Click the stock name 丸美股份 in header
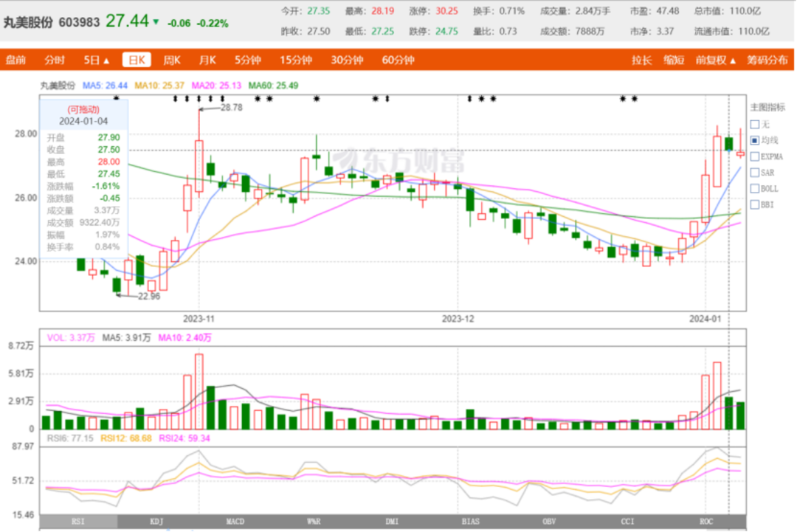Image resolution: width=797 pixels, height=532 pixels. point(28,23)
